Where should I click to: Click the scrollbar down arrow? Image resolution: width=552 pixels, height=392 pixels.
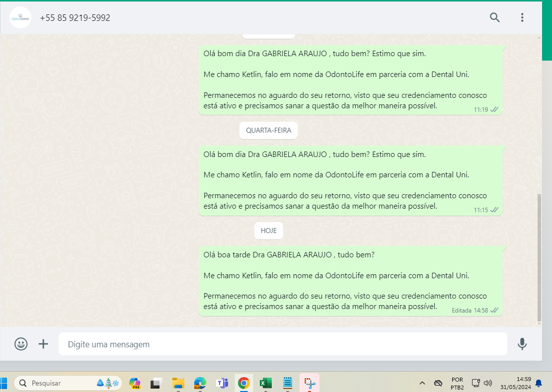pyautogui.click(x=539, y=323)
